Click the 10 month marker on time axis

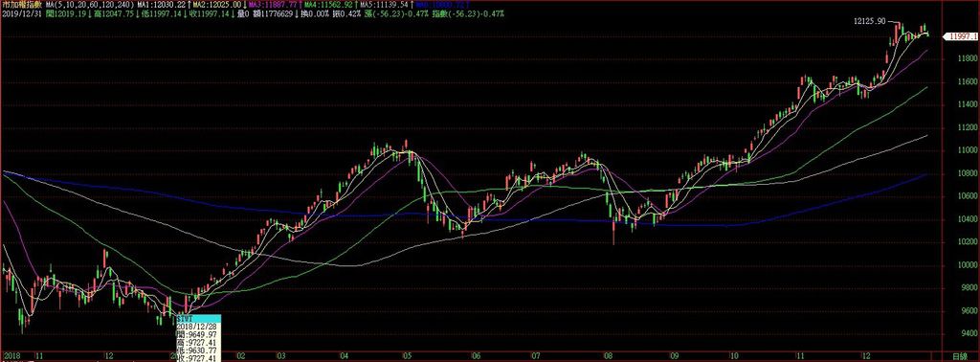click(x=734, y=355)
